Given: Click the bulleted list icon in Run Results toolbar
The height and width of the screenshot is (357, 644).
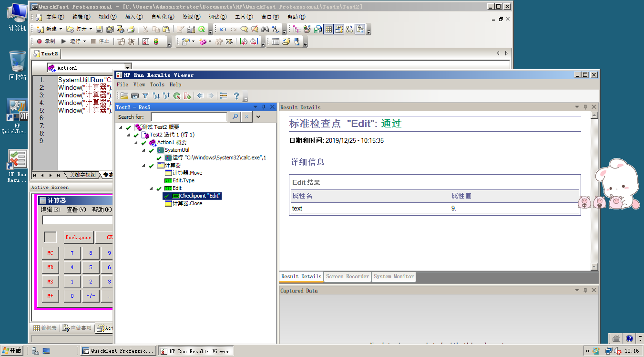Looking at the screenshot, I should click(x=224, y=96).
